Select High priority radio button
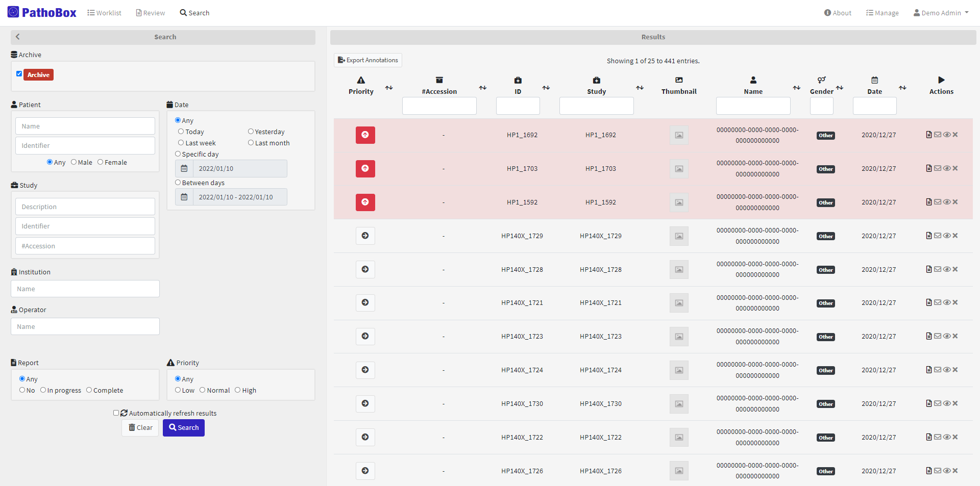The image size is (980, 486). pyautogui.click(x=237, y=390)
